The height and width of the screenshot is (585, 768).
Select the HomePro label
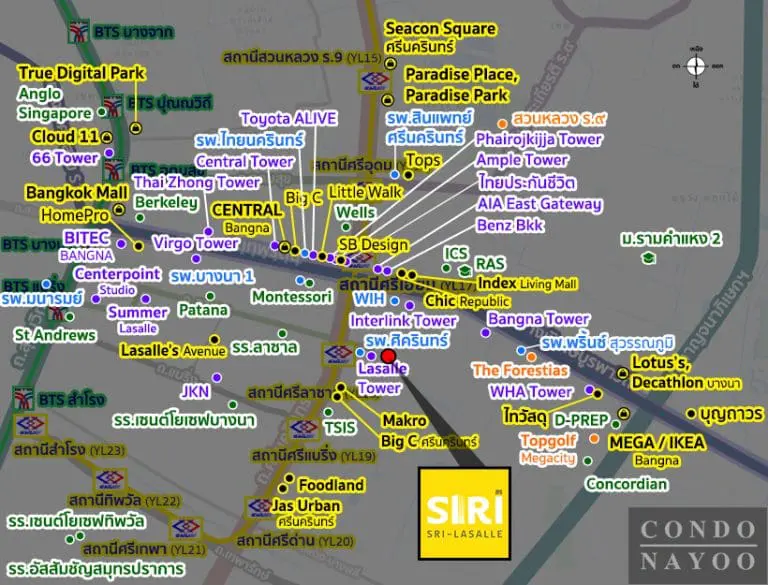point(75,215)
